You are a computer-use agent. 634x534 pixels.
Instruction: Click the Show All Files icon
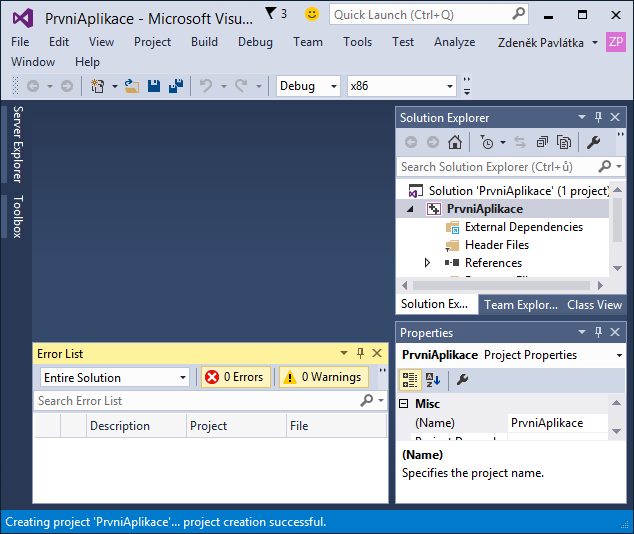click(564, 142)
